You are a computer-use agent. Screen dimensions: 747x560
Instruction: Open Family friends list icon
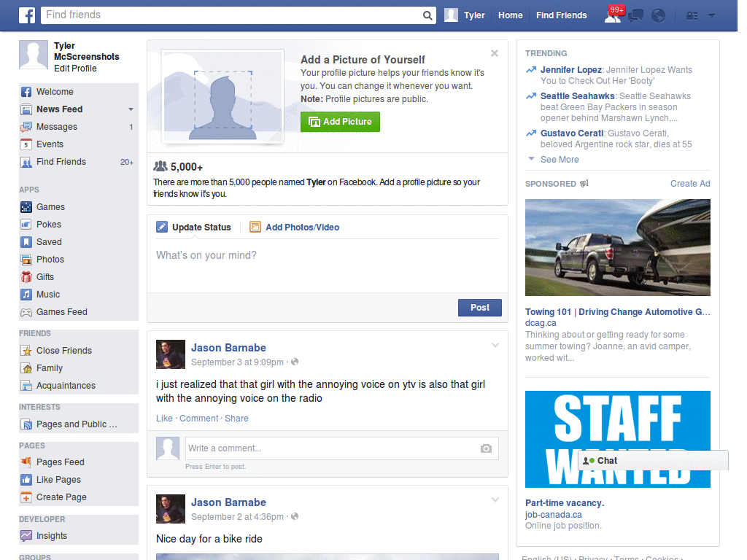click(x=26, y=368)
